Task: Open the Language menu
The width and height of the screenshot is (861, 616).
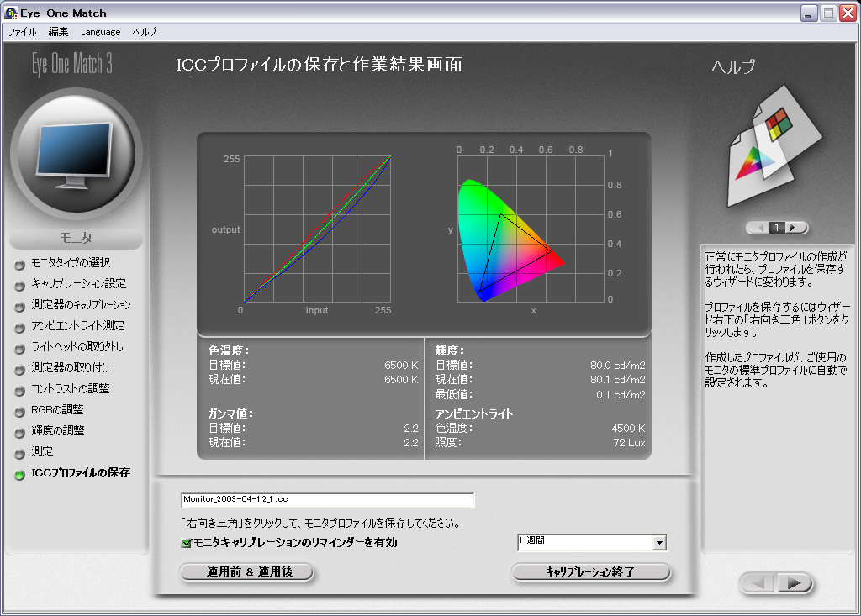Action: click(x=100, y=32)
